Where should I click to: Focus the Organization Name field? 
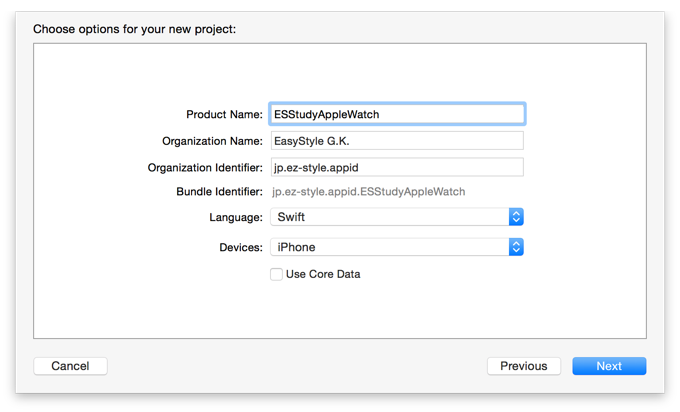(x=397, y=141)
